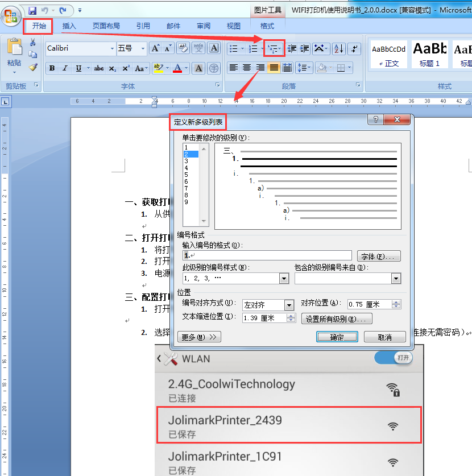Apply the 标题 1 style
Viewport: 472px width, 476px height.
429,55
